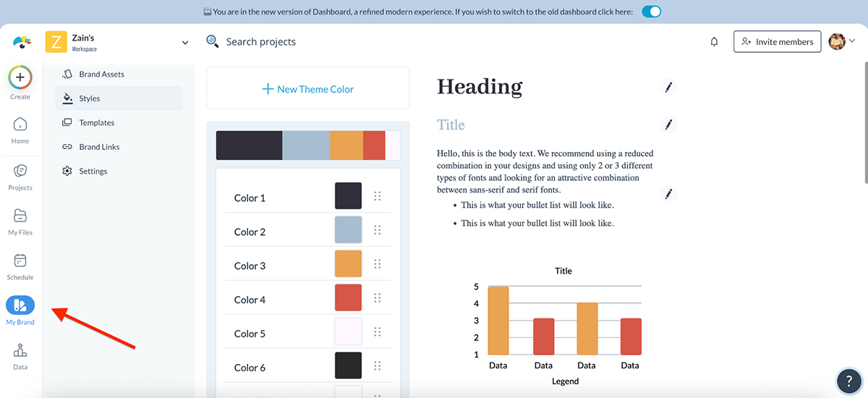Select Templates in the brand menu
The image size is (868, 398).
tap(97, 122)
